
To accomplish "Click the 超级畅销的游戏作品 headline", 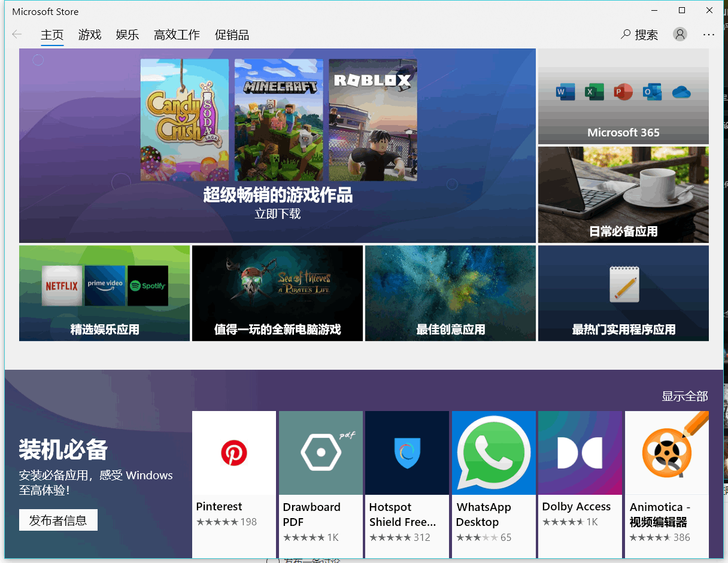I will [278, 194].
